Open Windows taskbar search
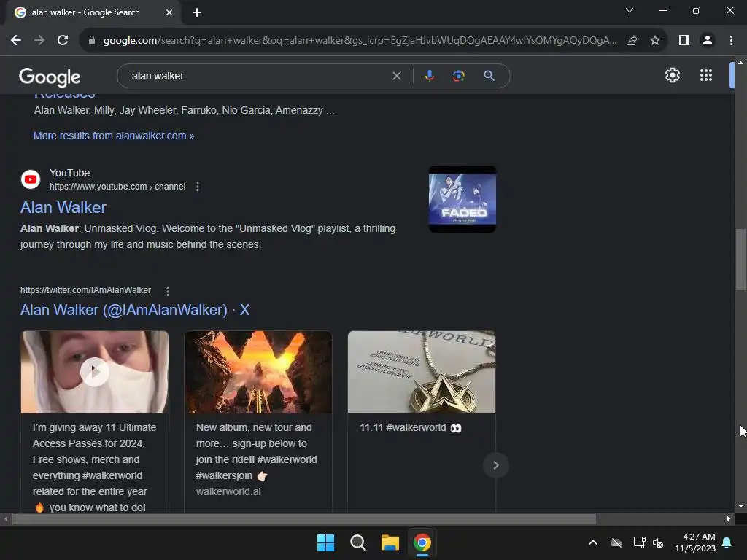This screenshot has width=747, height=560. (x=357, y=542)
